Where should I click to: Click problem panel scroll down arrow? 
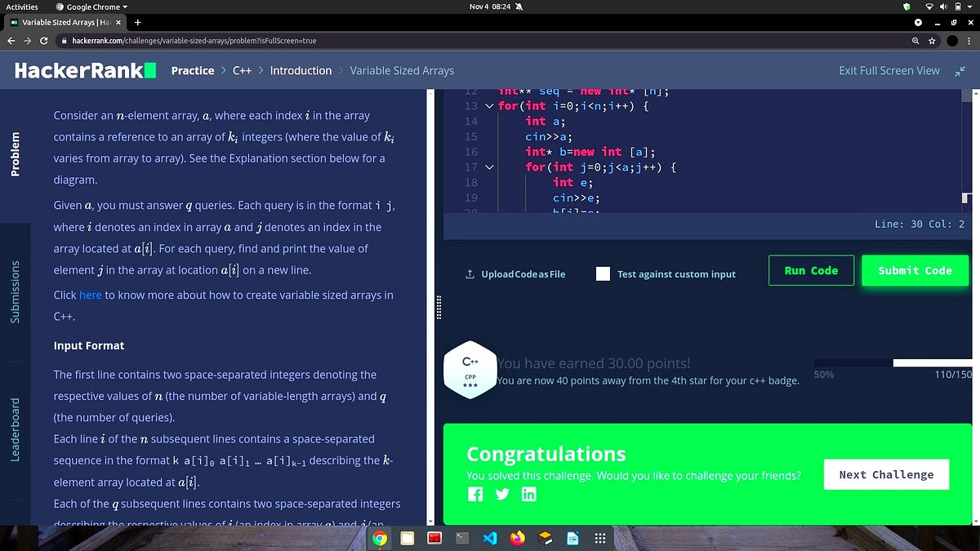(430, 520)
